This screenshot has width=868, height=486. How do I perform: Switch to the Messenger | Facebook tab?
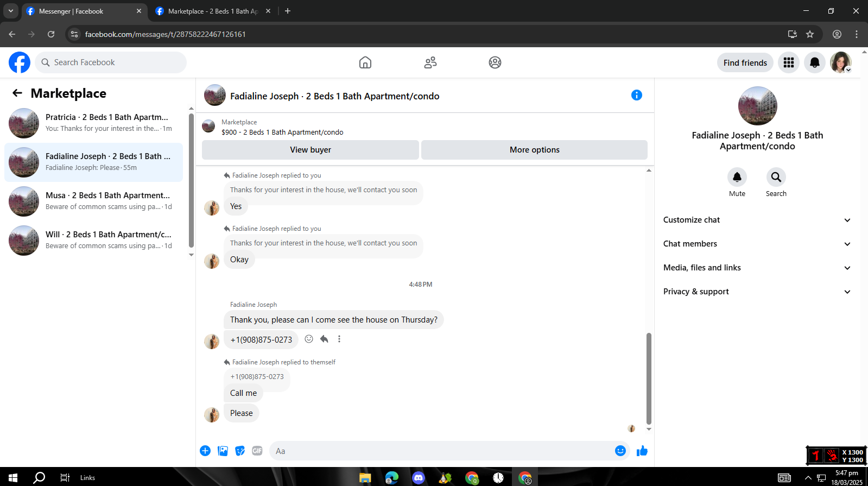[84, 11]
